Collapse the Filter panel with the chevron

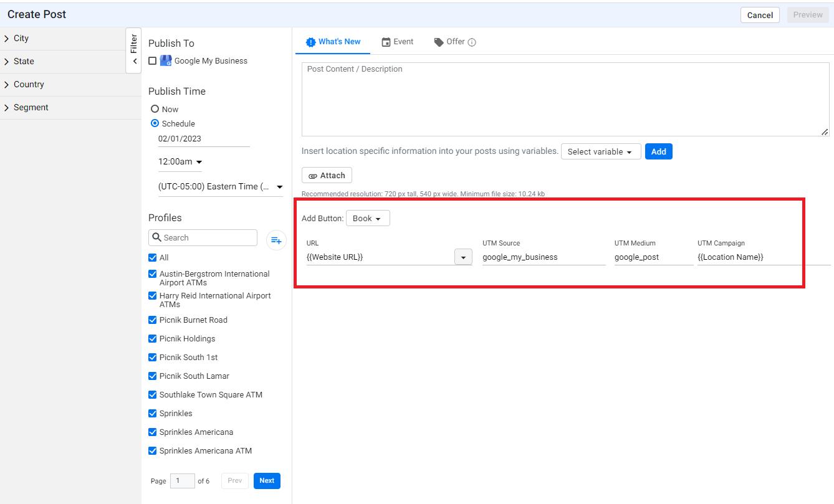click(x=134, y=62)
